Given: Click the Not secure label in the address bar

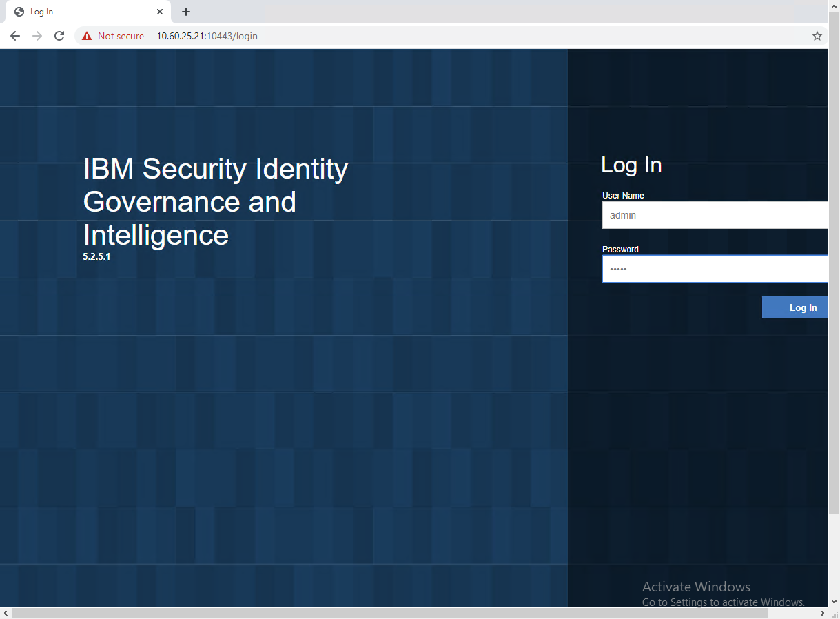Looking at the screenshot, I should coord(121,36).
